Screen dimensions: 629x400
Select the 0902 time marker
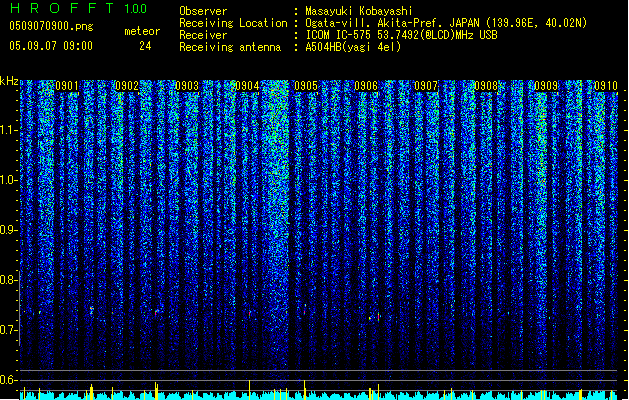pyautogui.click(x=127, y=86)
